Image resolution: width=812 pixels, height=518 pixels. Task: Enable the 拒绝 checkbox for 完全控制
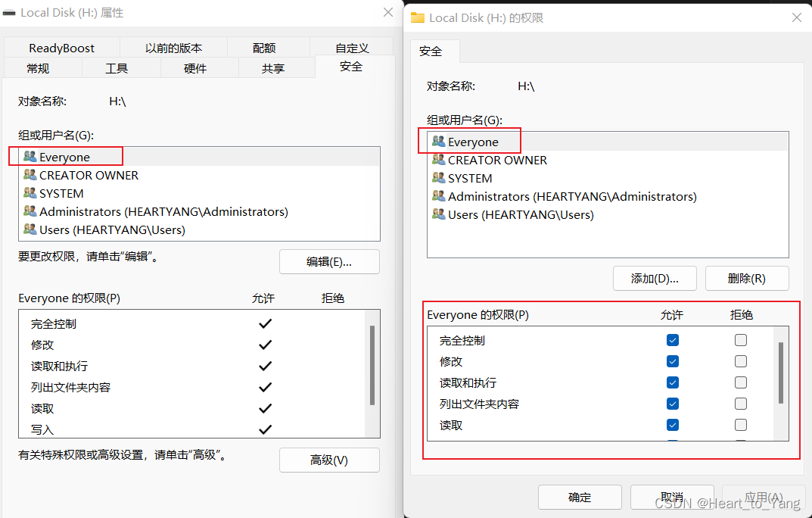pyautogui.click(x=740, y=340)
